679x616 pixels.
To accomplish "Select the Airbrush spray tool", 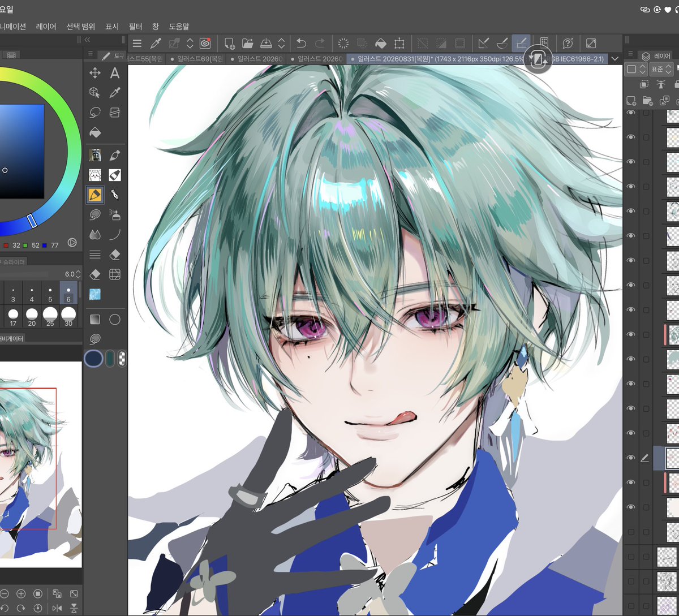I will click(115, 214).
